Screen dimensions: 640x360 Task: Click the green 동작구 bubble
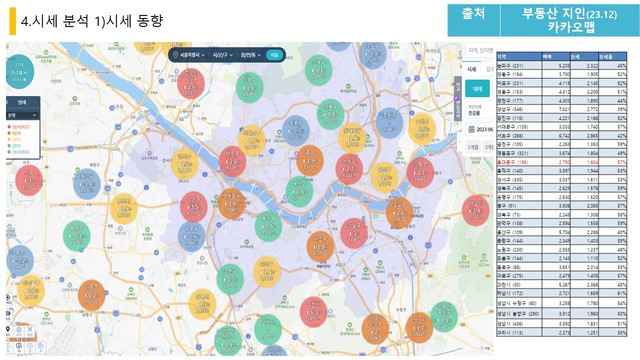(x=268, y=226)
